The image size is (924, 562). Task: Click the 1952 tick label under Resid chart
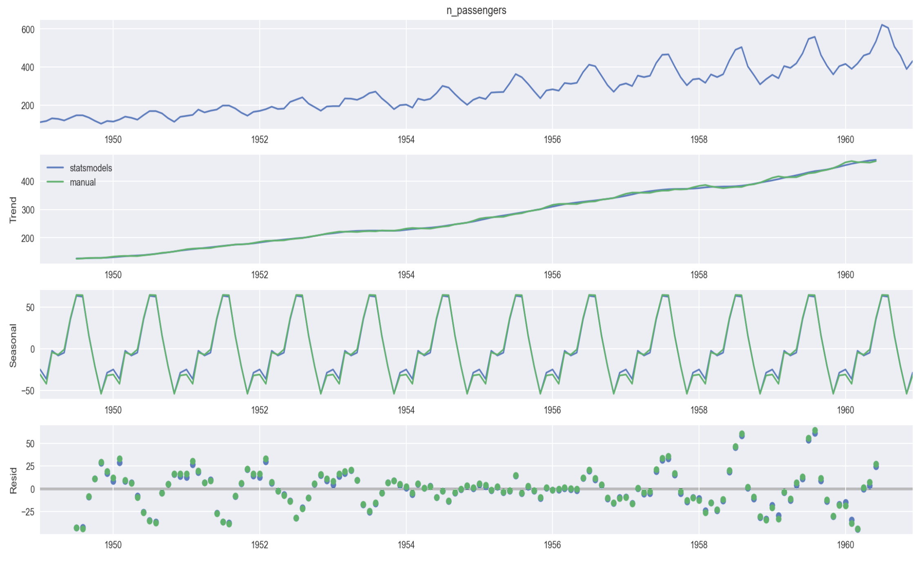coord(260,545)
